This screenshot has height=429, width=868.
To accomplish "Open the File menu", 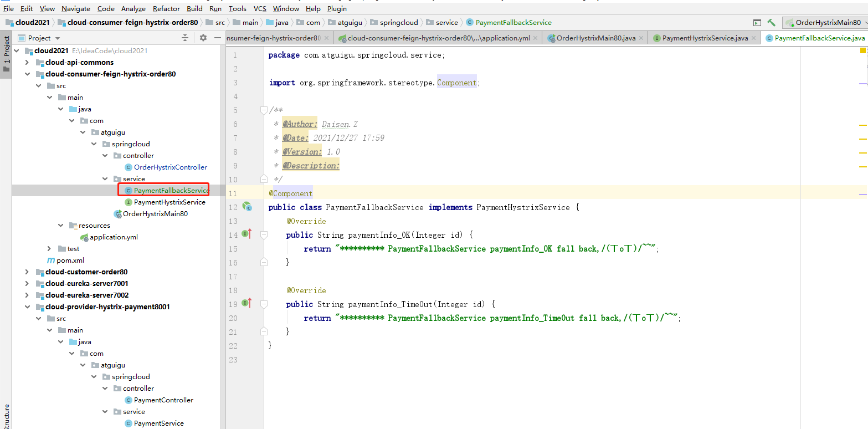I will point(8,8).
